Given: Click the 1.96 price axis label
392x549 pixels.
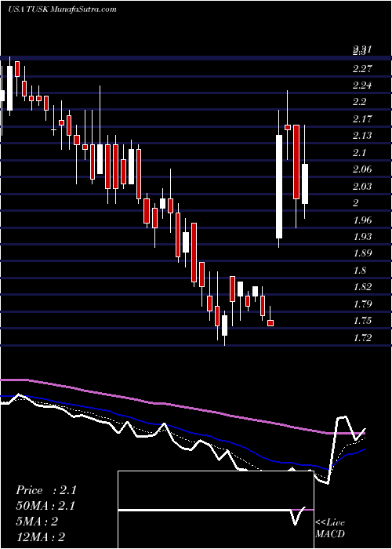Looking at the screenshot, I should click(x=362, y=220).
